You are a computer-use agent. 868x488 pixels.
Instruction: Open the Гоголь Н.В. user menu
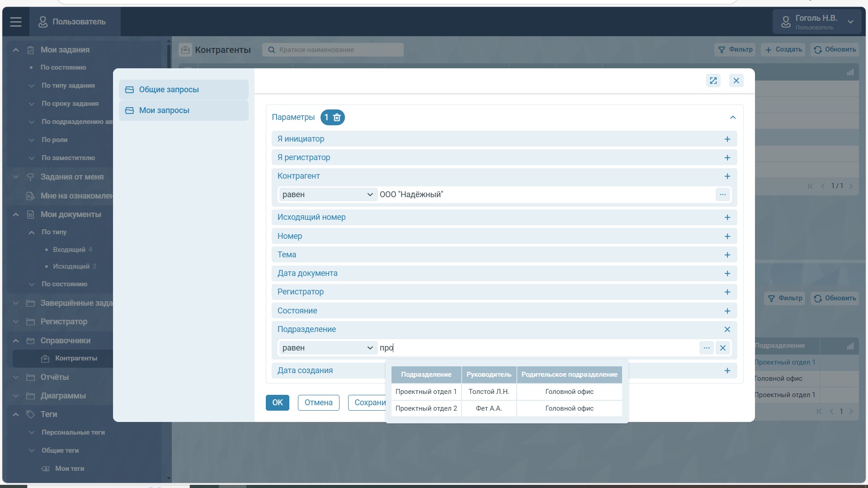(817, 22)
